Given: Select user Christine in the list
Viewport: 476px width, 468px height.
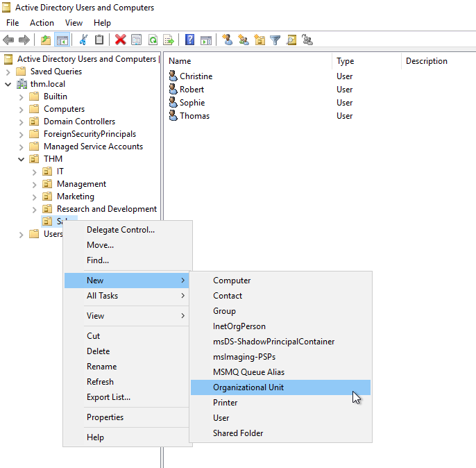Looking at the screenshot, I should [196, 76].
